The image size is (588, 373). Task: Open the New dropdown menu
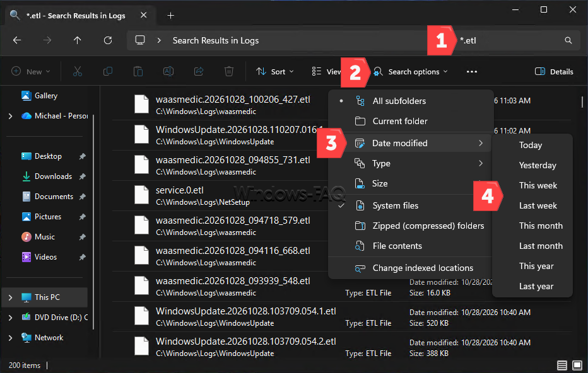(x=31, y=72)
